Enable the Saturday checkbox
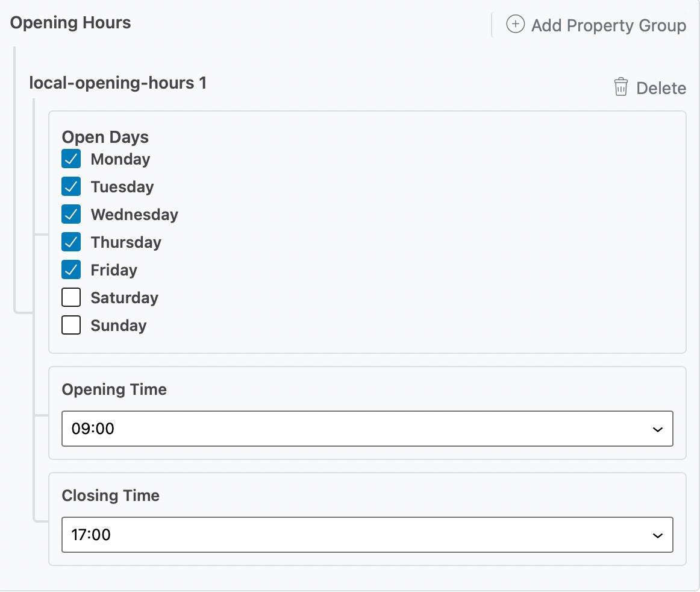Viewport: 700px width, 592px height. click(71, 297)
